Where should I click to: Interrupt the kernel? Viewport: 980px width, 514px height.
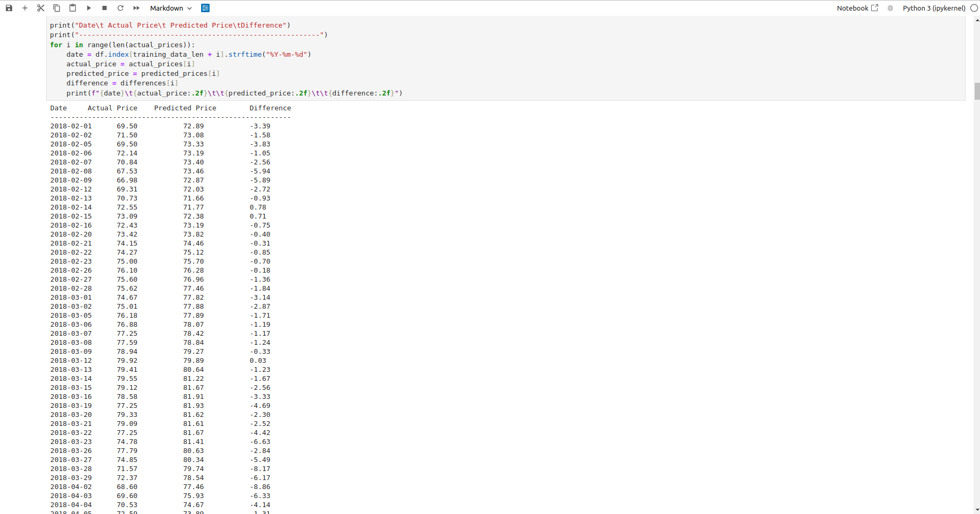(x=105, y=8)
